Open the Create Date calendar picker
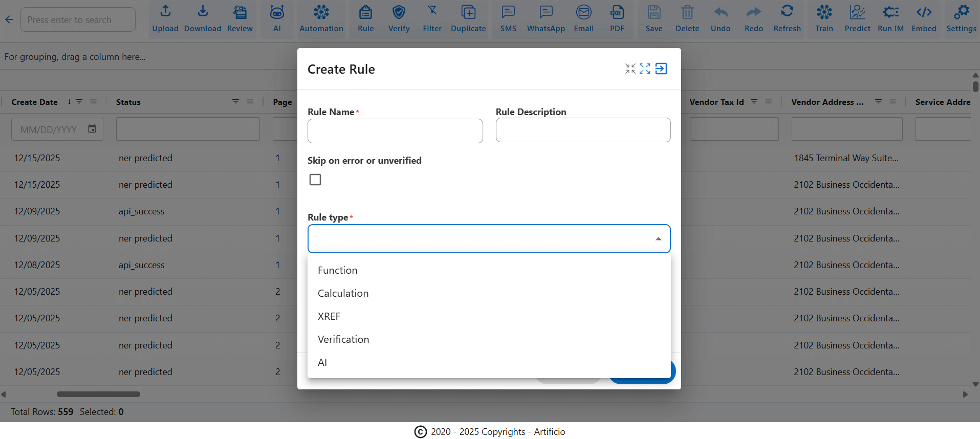The width and height of the screenshot is (980, 439). (x=92, y=129)
